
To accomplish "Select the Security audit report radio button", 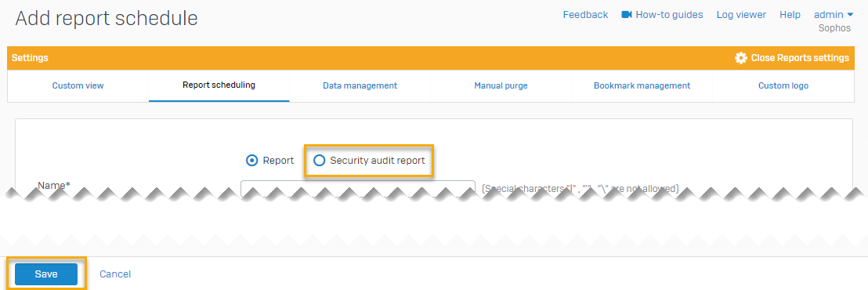I will pyautogui.click(x=320, y=161).
